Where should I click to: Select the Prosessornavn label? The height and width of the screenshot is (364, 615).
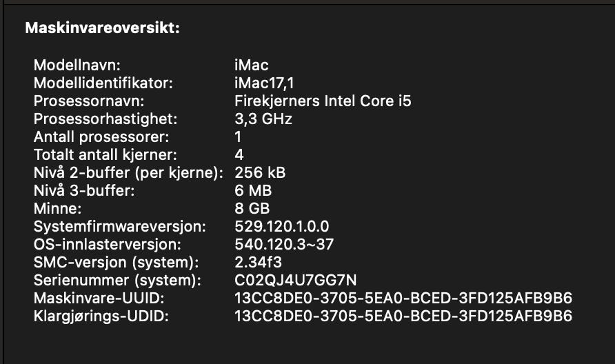pyautogui.click(x=89, y=101)
